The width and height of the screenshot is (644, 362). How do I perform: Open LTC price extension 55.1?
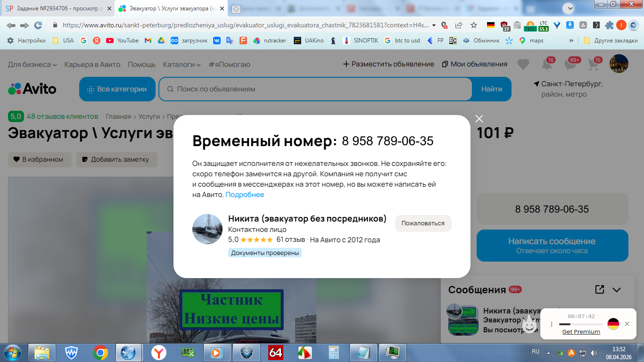coord(544,25)
